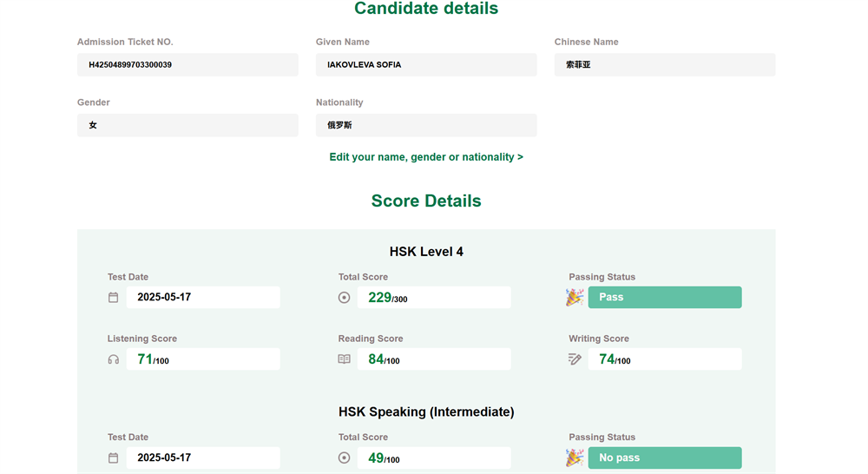
Task: Click the Test Date label in the HSK Level 4 section
Action: pos(128,277)
